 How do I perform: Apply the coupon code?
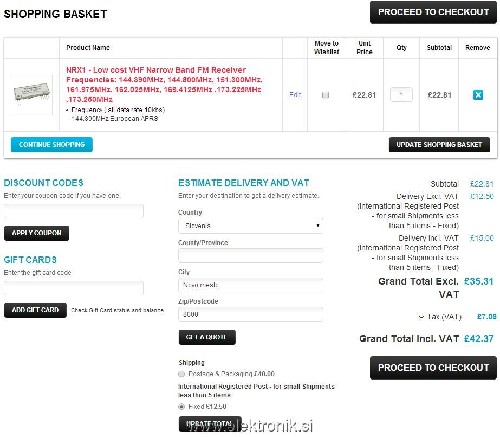(x=36, y=233)
